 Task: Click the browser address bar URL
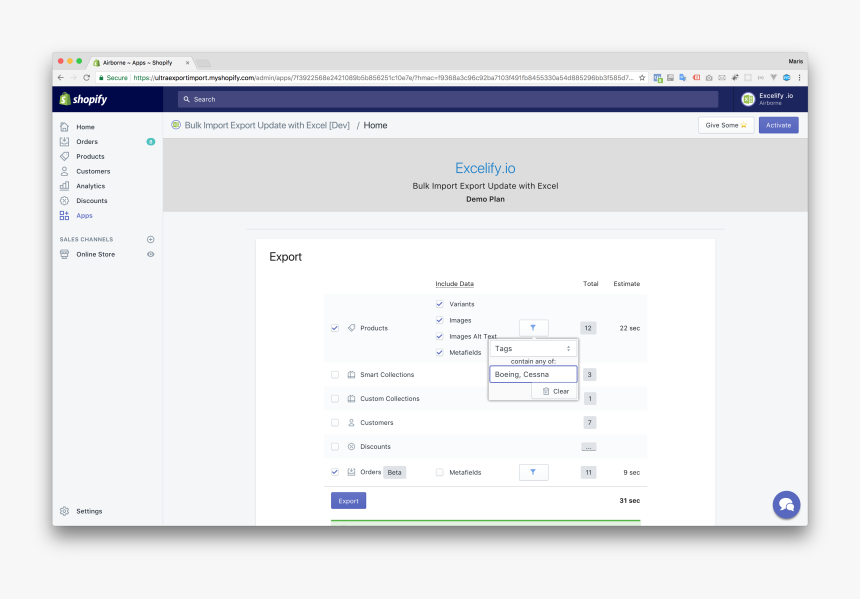(383, 78)
